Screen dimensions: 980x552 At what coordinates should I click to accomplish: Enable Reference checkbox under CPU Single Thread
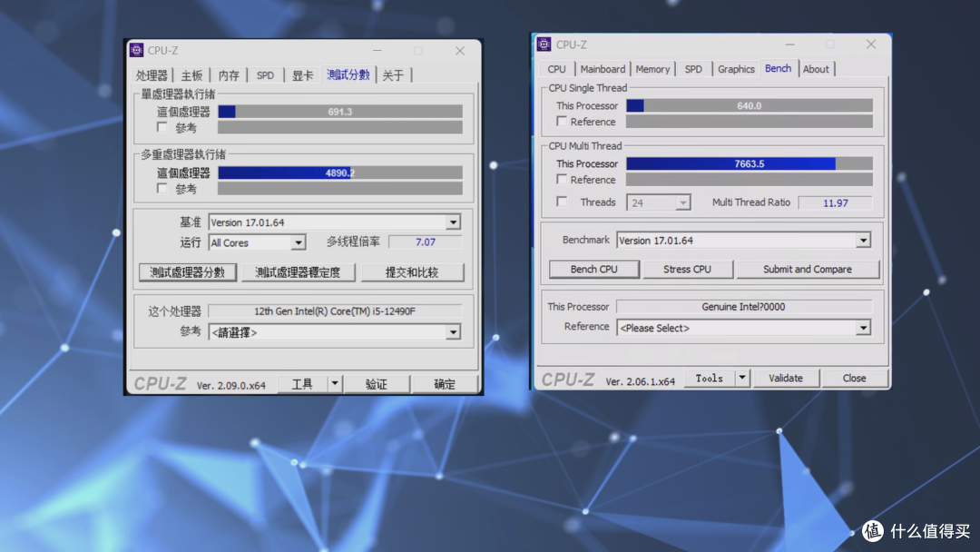pos(562,122)
